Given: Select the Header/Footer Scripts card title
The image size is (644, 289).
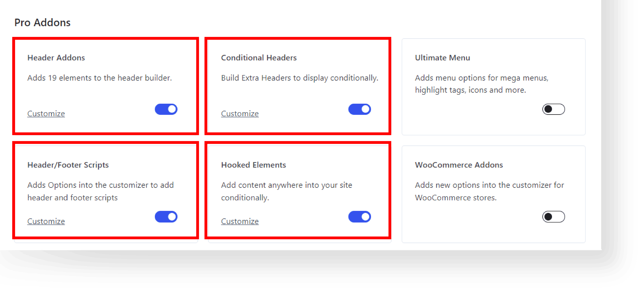Looking at the screenshot, I should [68, 165].
